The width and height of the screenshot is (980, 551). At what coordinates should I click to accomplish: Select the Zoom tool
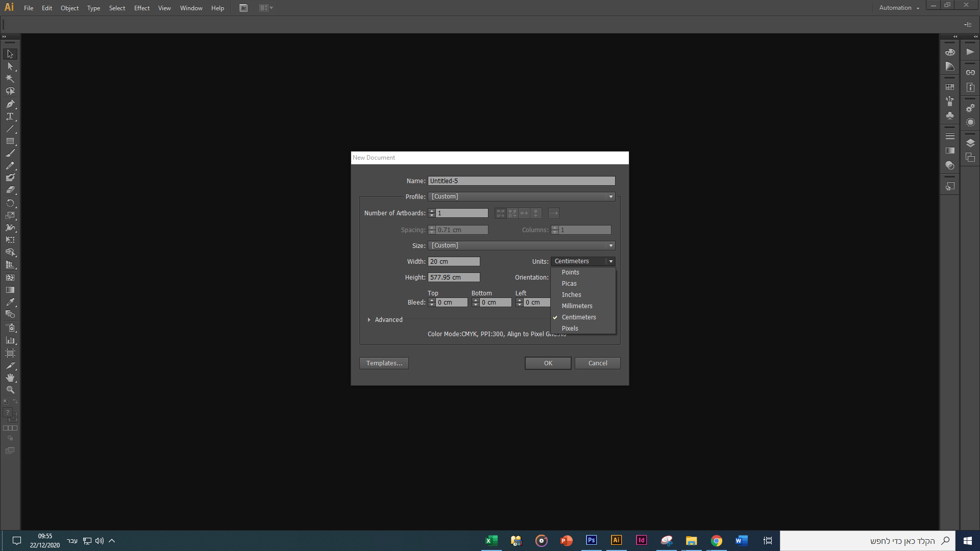coord(10,390)
